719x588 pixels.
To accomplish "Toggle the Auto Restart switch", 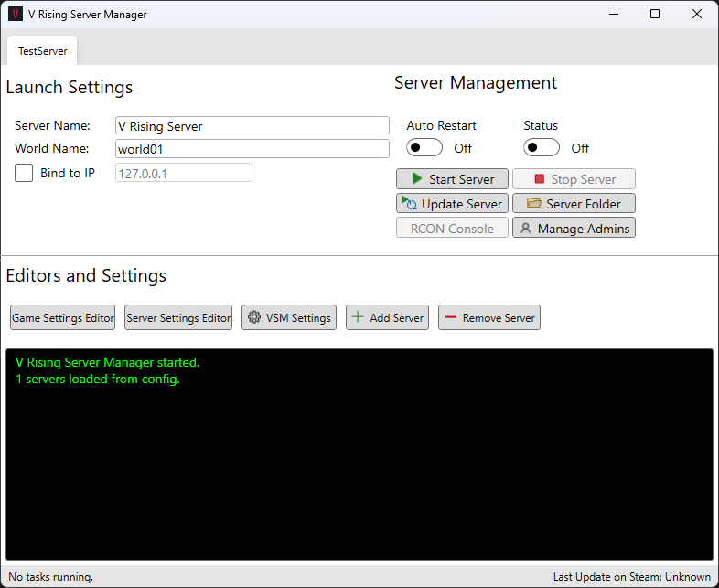I will [x=424, y=147].
